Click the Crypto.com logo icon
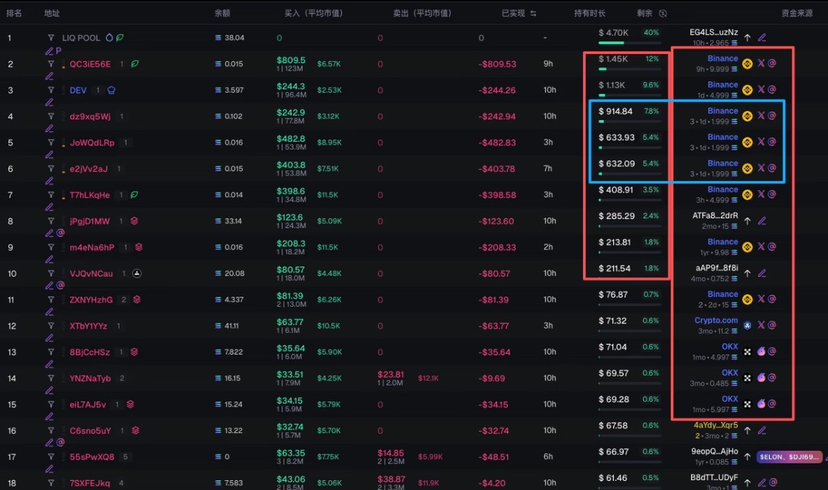The image size is (828, 490). (x=747, y=325)
